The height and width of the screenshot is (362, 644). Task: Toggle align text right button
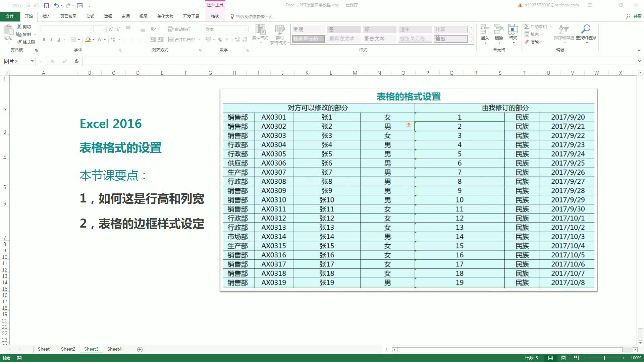143,40
